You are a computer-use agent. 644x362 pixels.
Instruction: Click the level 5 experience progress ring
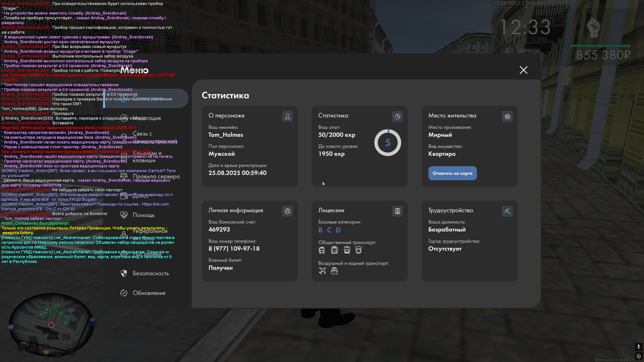point(387,143)
